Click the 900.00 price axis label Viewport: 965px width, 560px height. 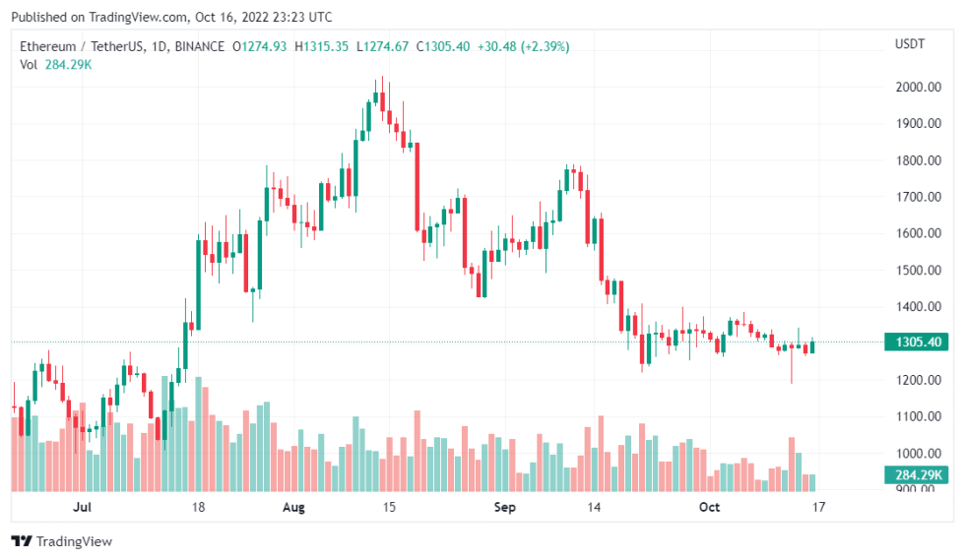[x=917, y=489]
